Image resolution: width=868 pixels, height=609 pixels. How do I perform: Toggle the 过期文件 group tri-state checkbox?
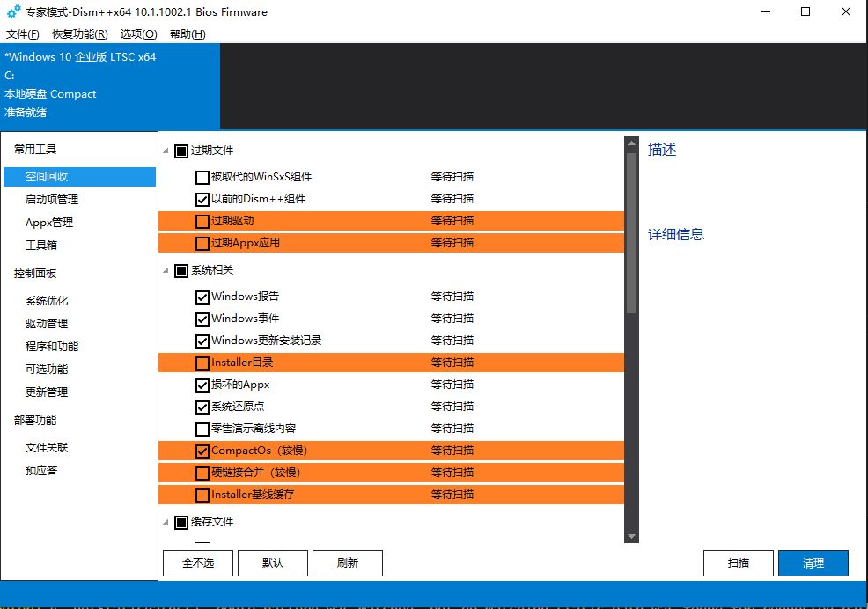click(x=181, y=150)
